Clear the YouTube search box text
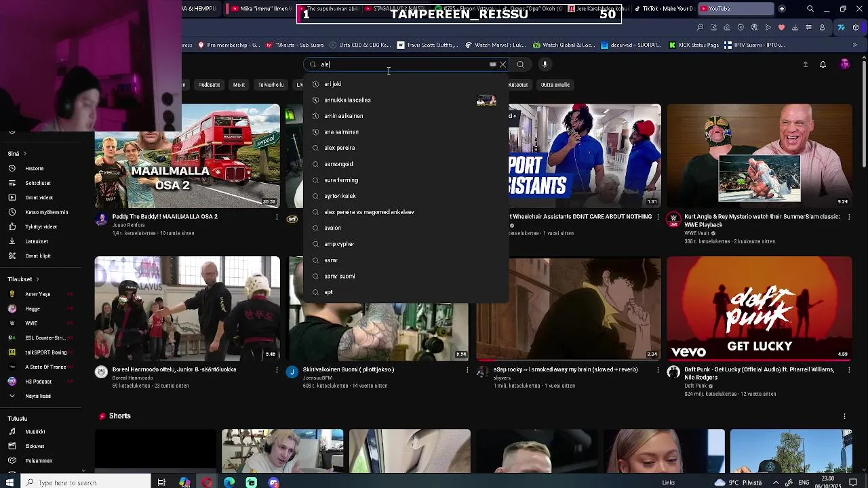Image resolution: width=868 pixels, height=488 pixels. (x=502, y=64)
